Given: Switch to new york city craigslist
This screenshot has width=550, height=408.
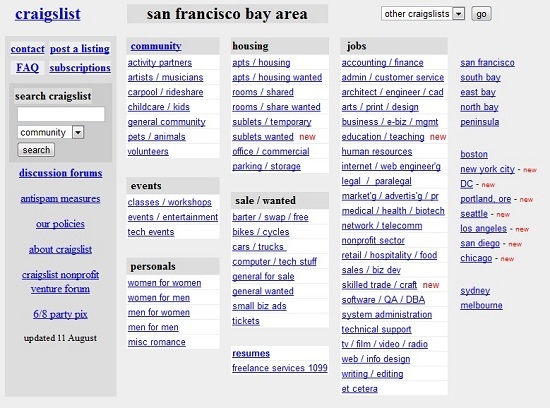Looking at the screenshot, I should [x=487, y=169].
